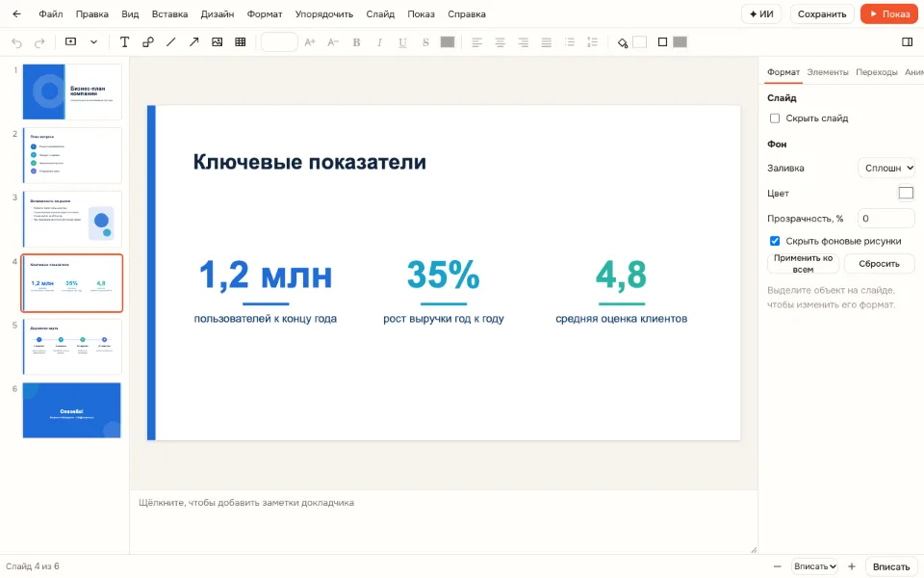Select the Text box tool
The height and width of the screenshot is (578, 924).
[124, 41]
